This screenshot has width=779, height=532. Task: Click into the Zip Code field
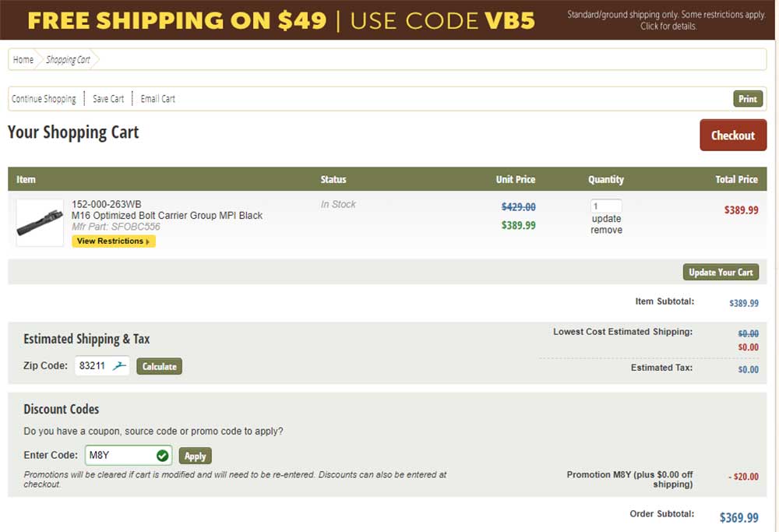click(102, 366)
